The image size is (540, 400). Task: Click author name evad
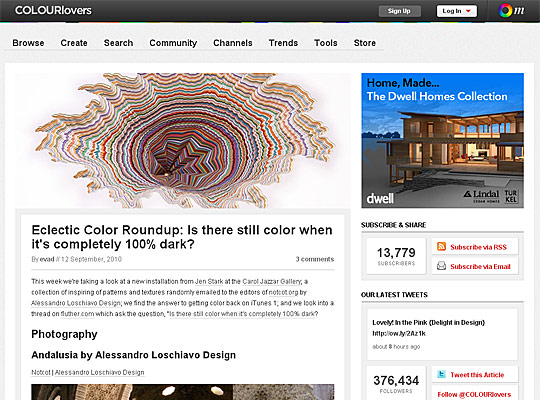click(x=47, y=259)
